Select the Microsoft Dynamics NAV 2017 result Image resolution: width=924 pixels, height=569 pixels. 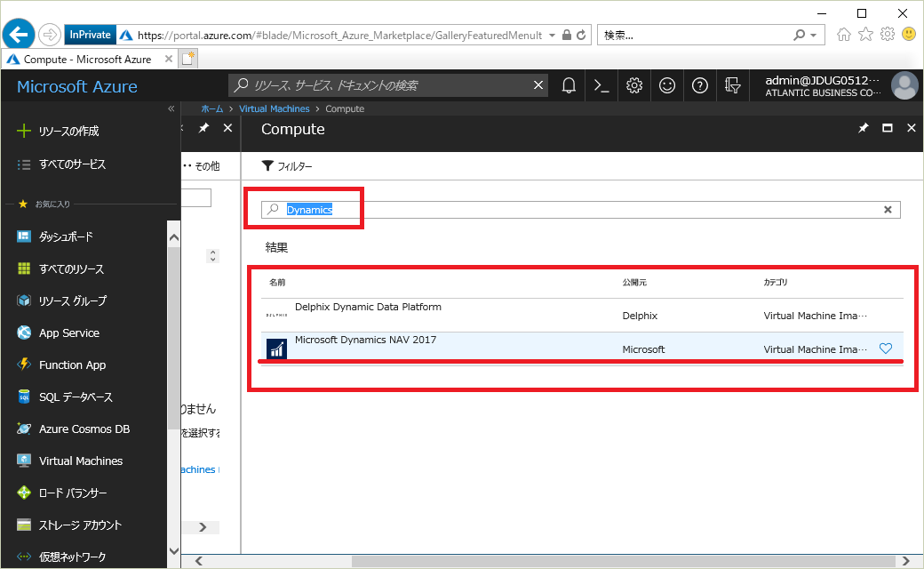click(x=582, y=349)
